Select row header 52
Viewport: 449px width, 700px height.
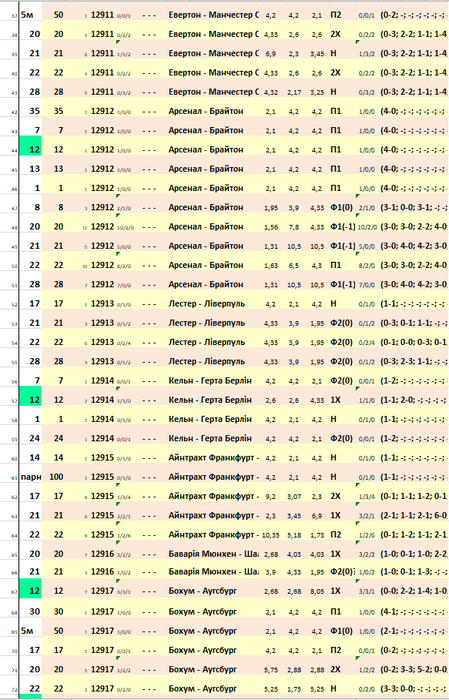coord(14,305)
